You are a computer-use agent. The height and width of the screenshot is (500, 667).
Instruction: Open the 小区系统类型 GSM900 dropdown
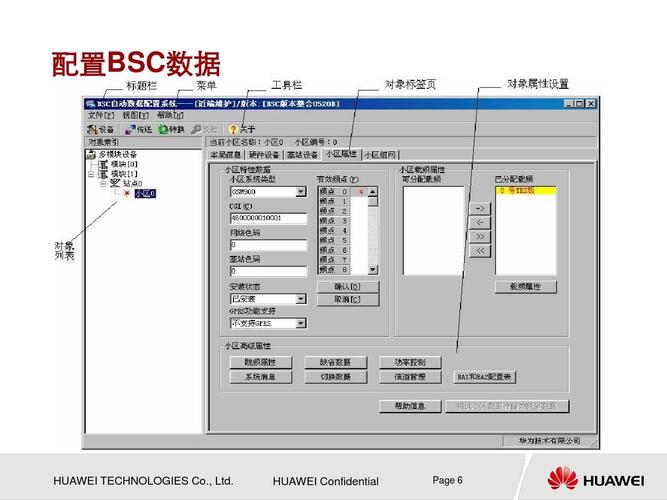pyautogui.click(x=301, y=192)
